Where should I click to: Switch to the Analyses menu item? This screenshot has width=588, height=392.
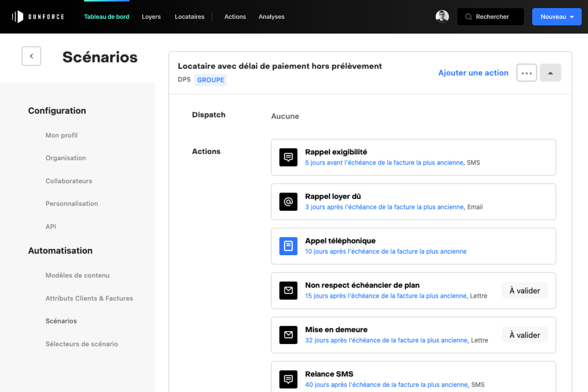click(x=271, y=17)
